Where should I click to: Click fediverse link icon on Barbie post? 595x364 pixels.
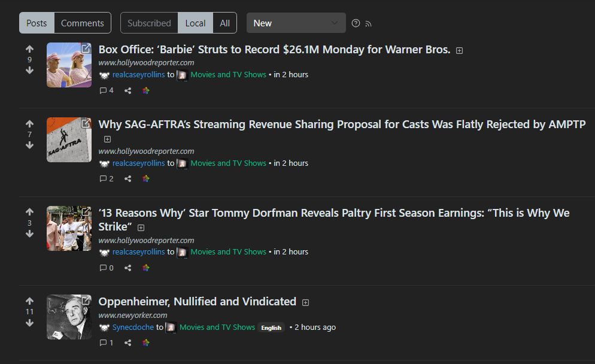pos(145,90)
